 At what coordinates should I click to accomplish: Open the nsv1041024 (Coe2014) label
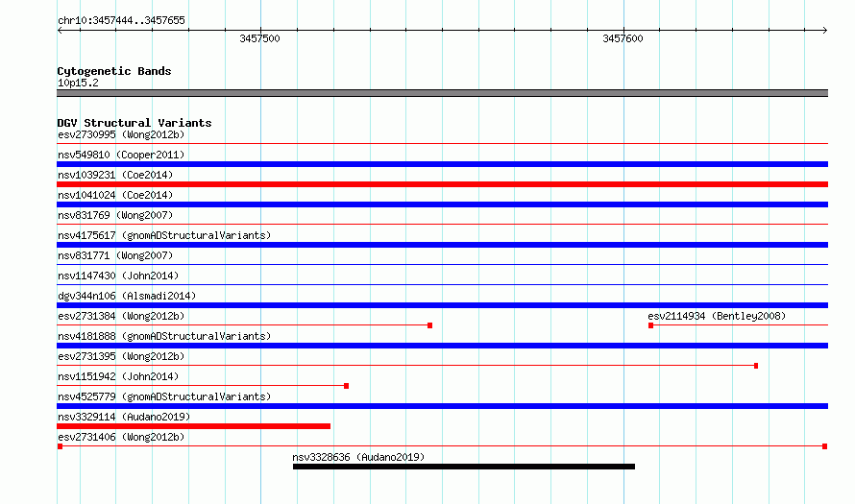(x=115, y=195)
